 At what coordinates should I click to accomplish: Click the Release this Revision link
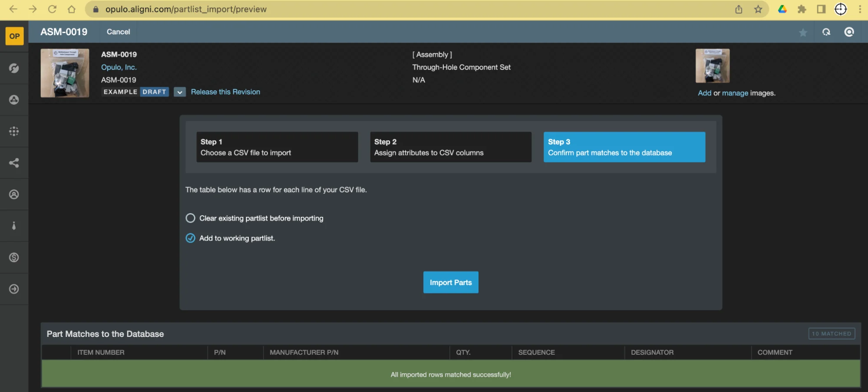[x=225, y=92]
